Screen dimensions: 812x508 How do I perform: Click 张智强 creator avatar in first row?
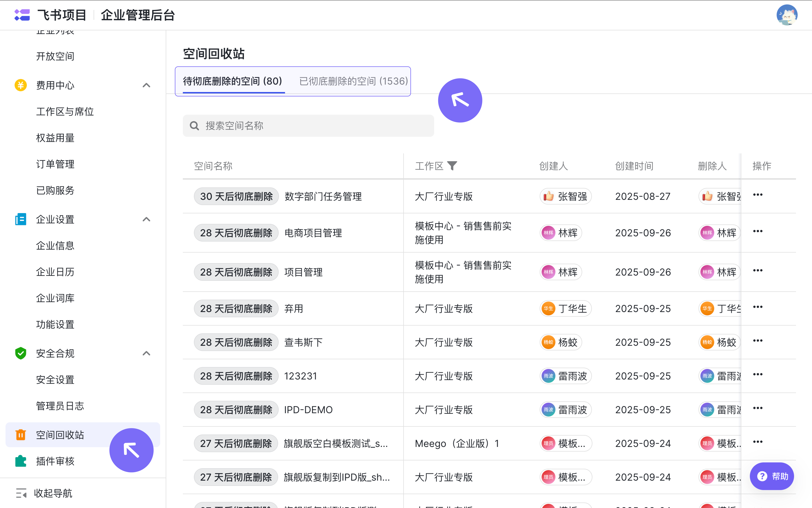click(x=549, y=196)
